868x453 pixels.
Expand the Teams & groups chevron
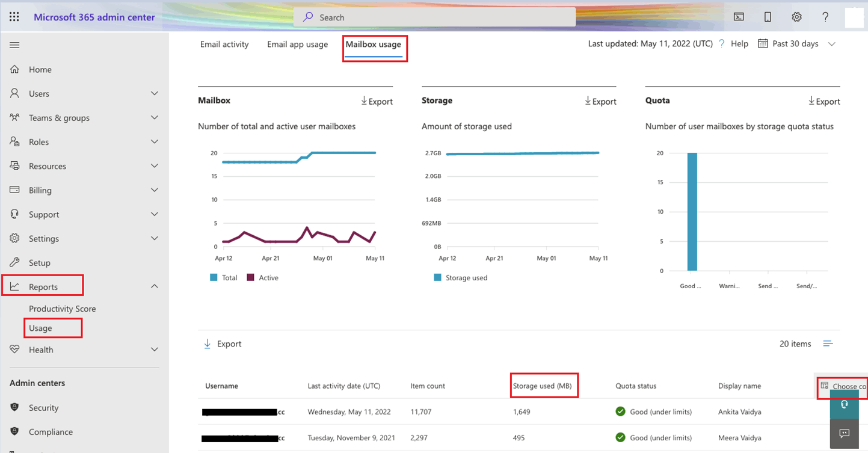(x=155, y=117)
